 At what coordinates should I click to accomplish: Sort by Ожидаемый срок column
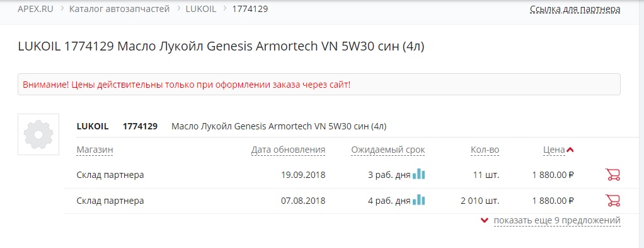click(388, 150)
